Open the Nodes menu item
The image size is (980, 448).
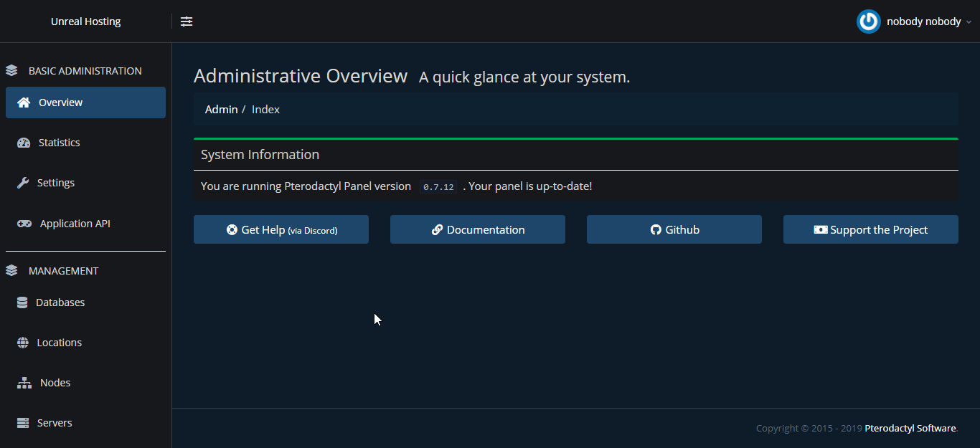55,383
